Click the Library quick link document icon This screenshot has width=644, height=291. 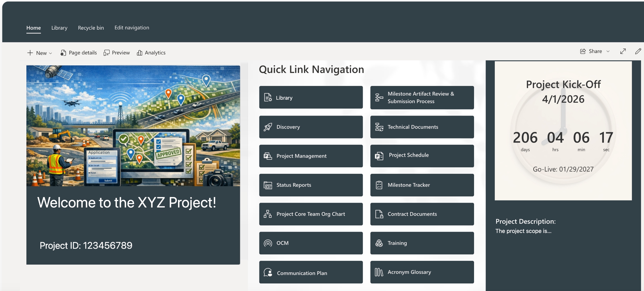268,98
